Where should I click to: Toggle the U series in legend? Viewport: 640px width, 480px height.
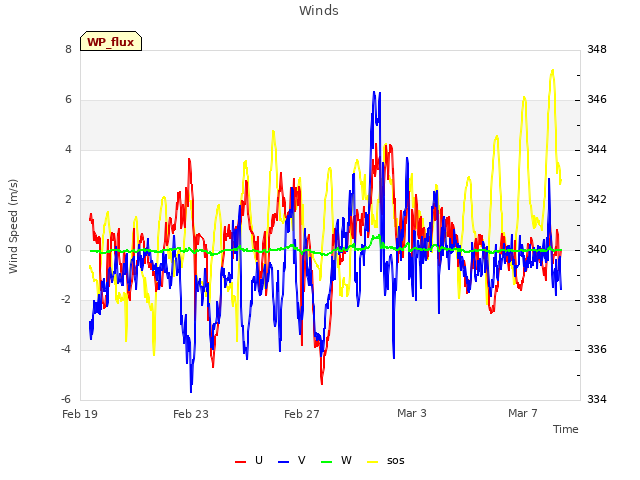249,461
